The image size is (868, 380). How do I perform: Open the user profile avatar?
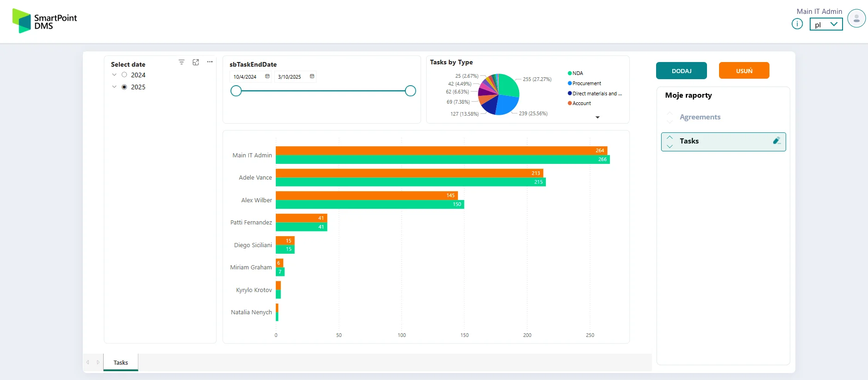coord(856,19)
